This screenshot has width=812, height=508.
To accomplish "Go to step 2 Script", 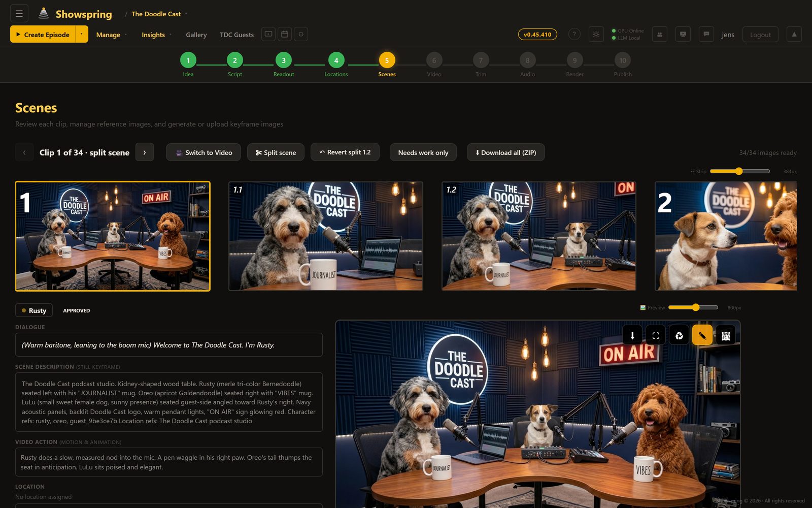I will click(x=235, y=60).
